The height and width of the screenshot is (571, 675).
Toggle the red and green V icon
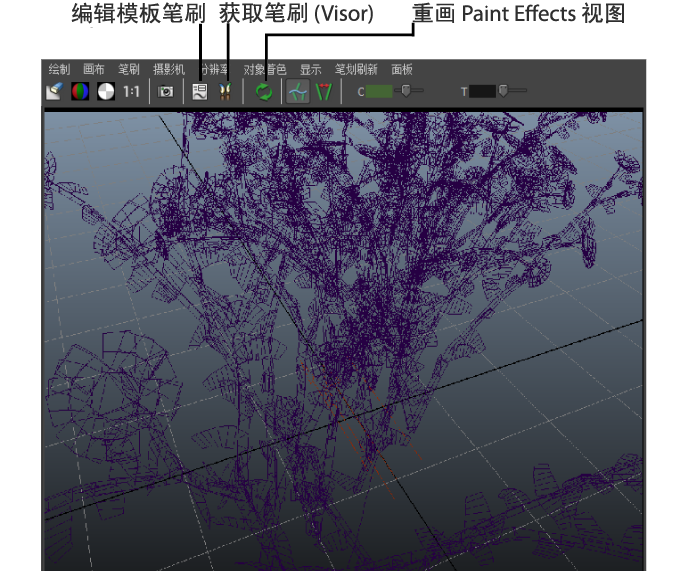[323, 91]
